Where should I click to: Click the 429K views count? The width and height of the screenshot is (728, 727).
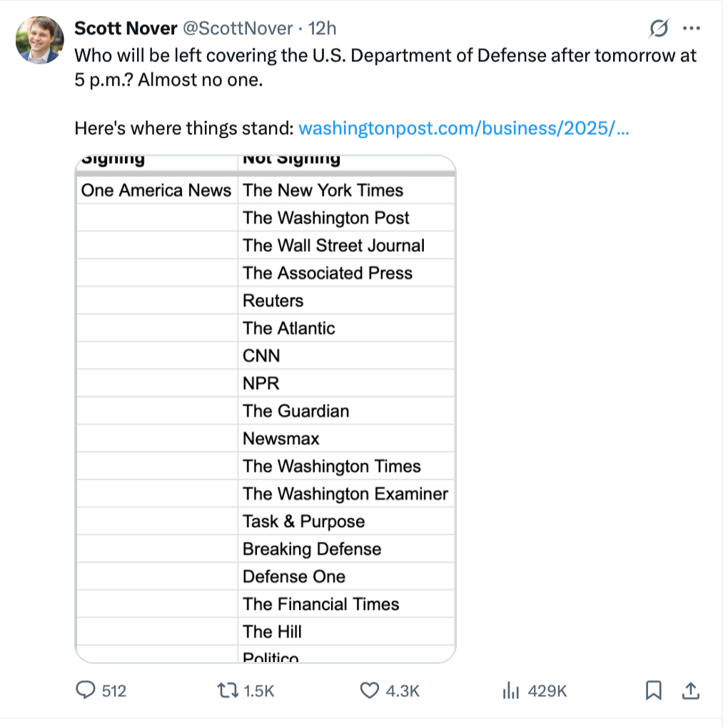point(547,691)
